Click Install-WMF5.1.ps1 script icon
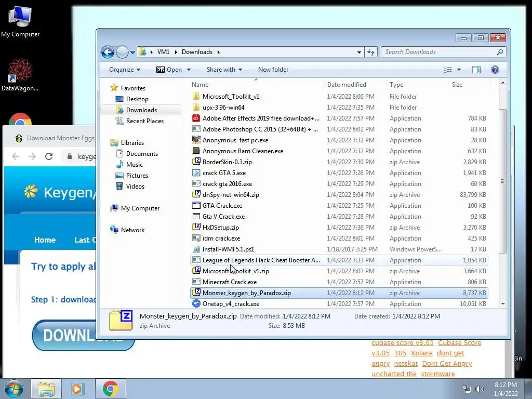Screen dimensions: 532x399 point(196,249)
